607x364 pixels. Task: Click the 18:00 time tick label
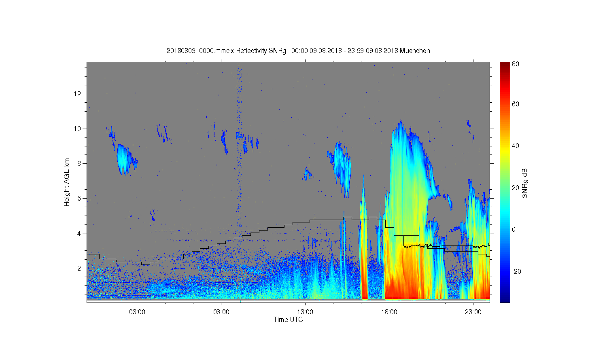pyautogui.click(x=389, y=312)
